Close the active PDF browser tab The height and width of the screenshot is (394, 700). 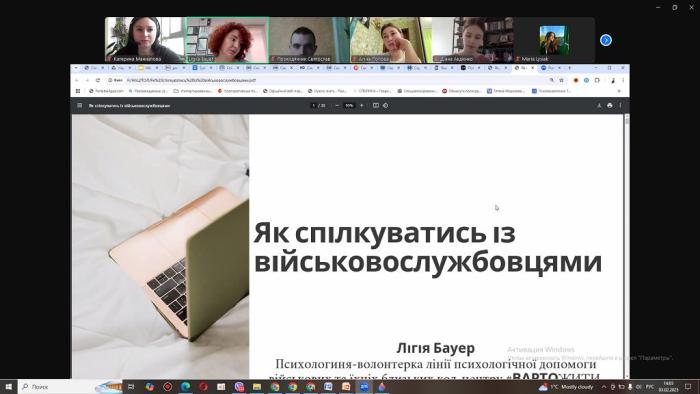pyautogui.click(x=533, y=68)
